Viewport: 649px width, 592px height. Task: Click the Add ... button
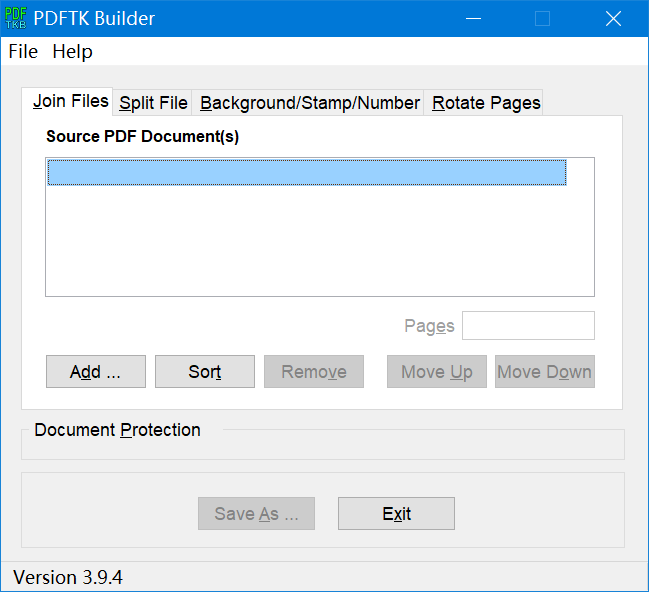click(x=96, y=371)
